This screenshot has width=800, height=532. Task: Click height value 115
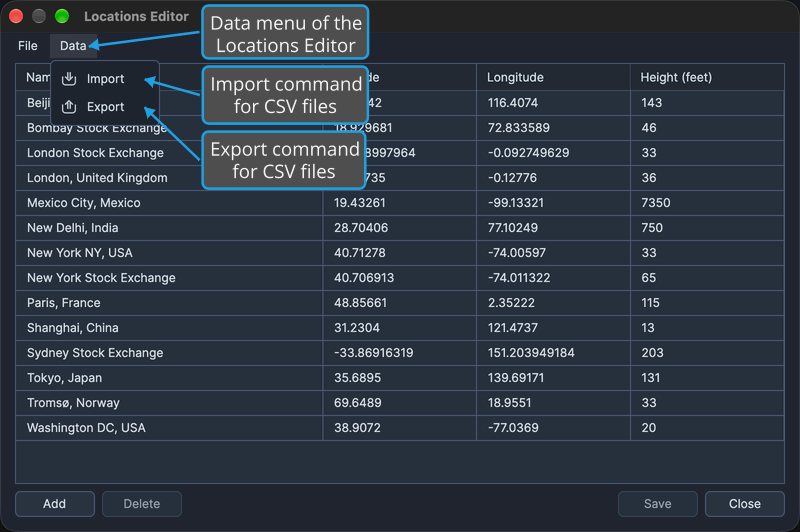pos(651,303)
